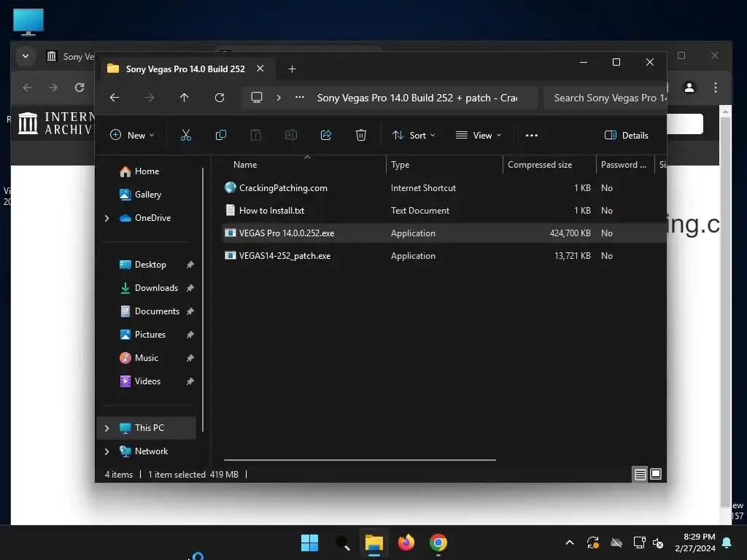
Task: Expand address bar path ellipsis
Action: point(300,97)
